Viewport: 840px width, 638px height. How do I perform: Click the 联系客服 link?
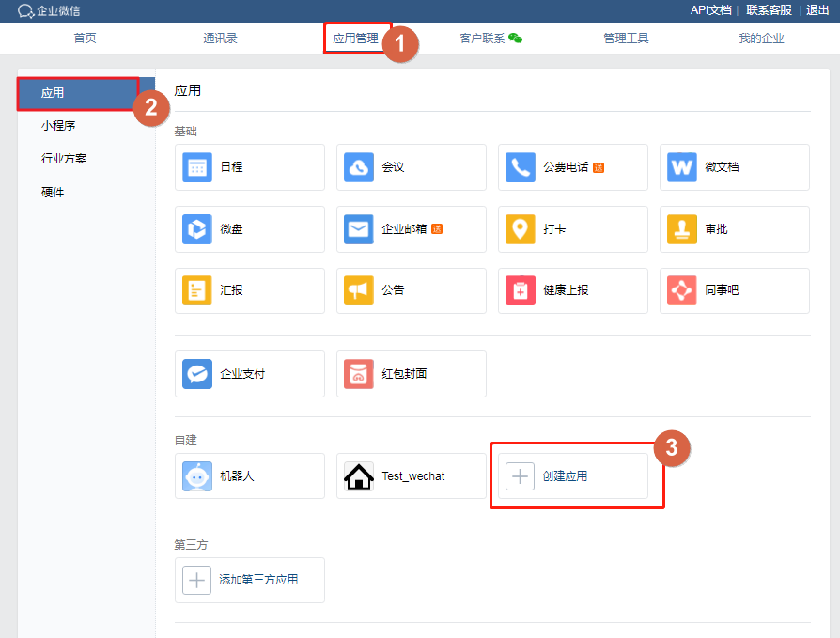pyautogui.click(x=769, y=10)
